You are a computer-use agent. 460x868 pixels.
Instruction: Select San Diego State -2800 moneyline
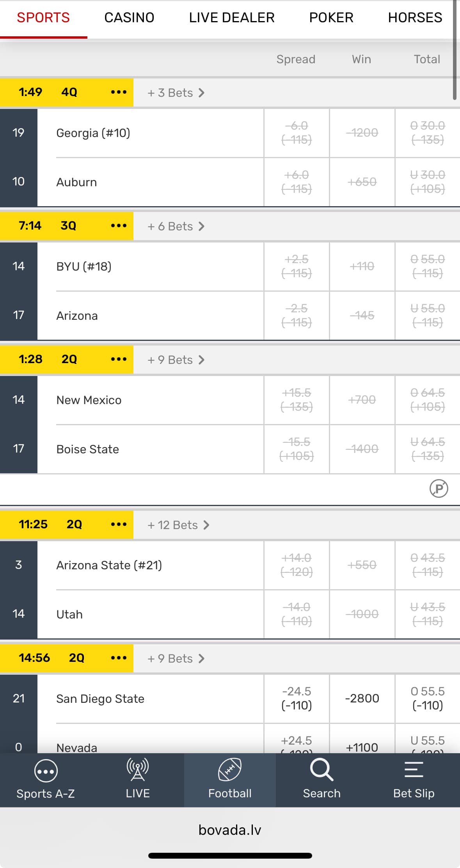362,699
